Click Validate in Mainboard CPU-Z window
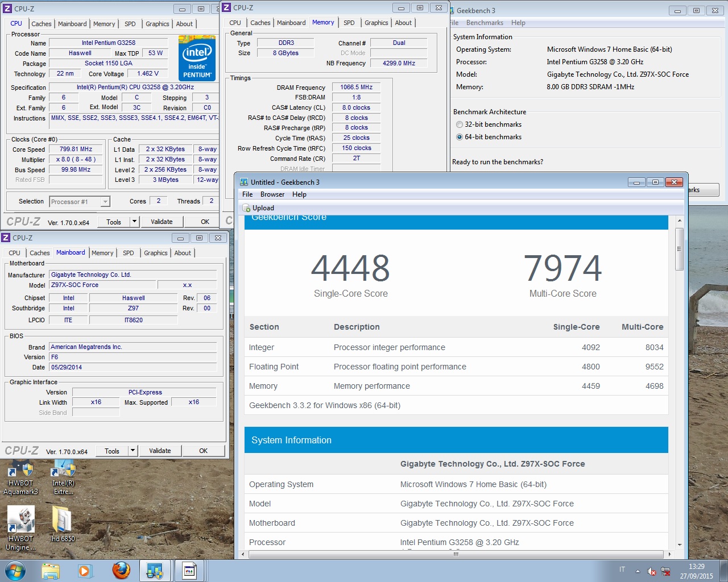728x582 pixels. click(160, 451)
